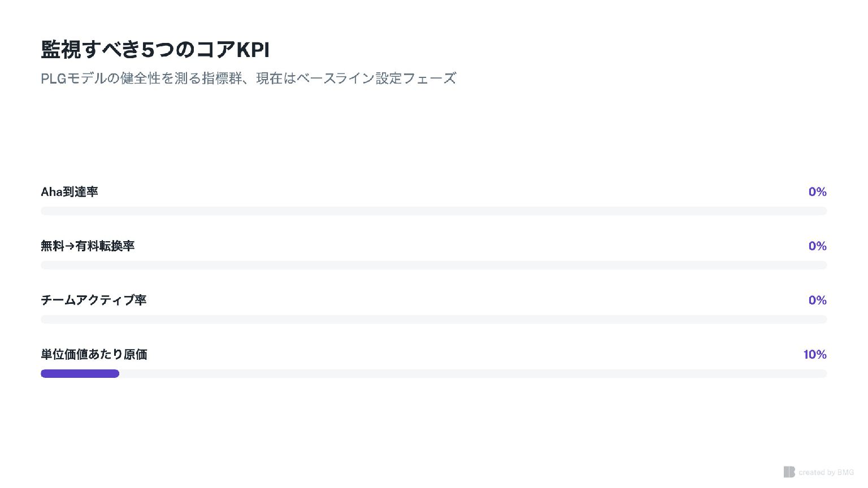The width and height of the screenshot is (868, 488).
Task: Click the BMG logo icon in the watermark
Action: pos(789,472)
